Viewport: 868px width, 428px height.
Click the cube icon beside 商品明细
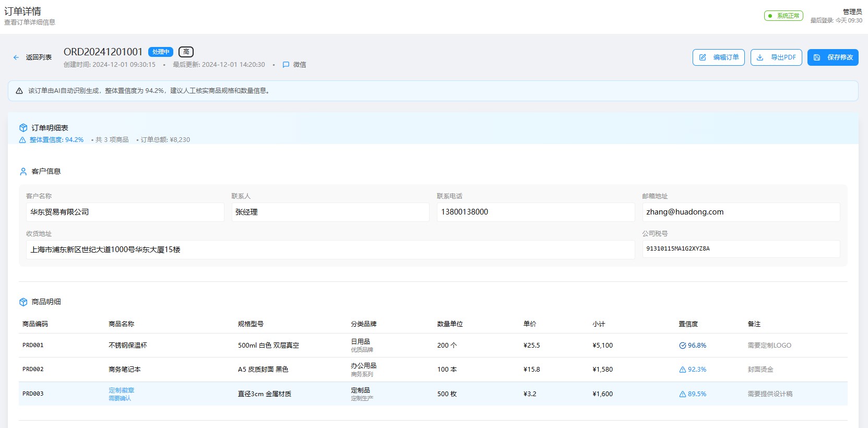coord(23,302)
